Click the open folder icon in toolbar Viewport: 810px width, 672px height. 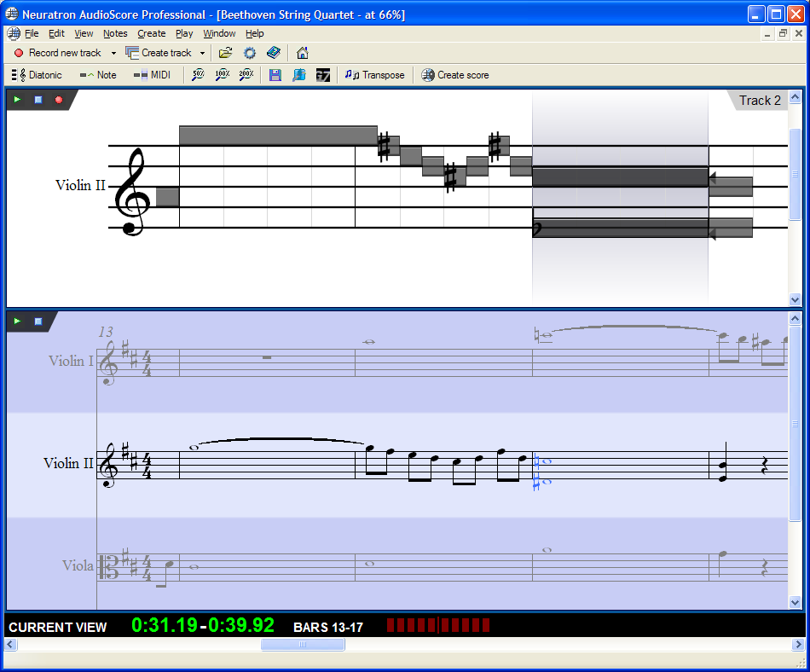[x=225, y=53]
